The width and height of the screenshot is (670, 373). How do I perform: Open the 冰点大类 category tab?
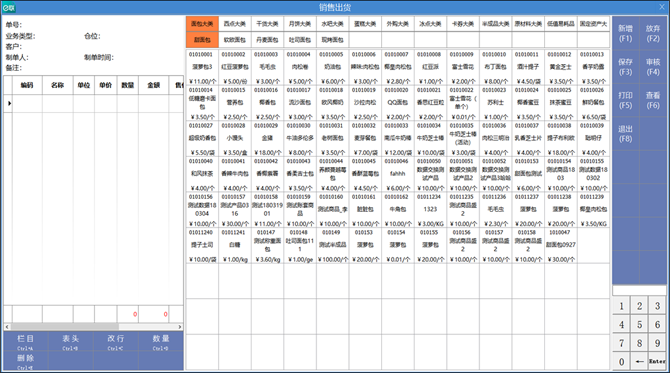(430, 24)
